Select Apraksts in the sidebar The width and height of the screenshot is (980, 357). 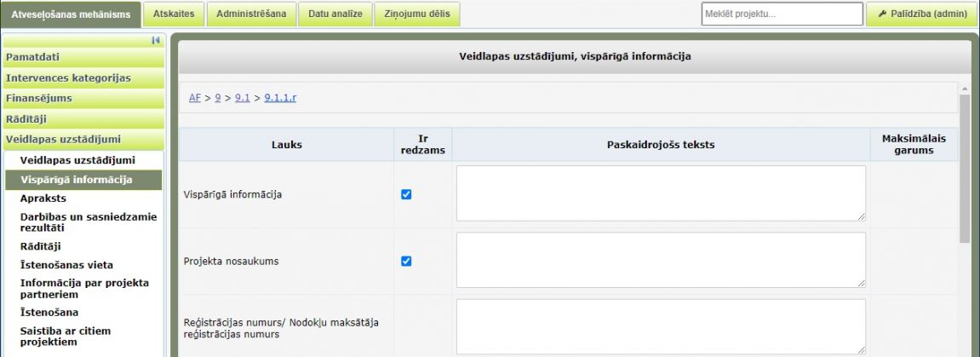point(43,198)
